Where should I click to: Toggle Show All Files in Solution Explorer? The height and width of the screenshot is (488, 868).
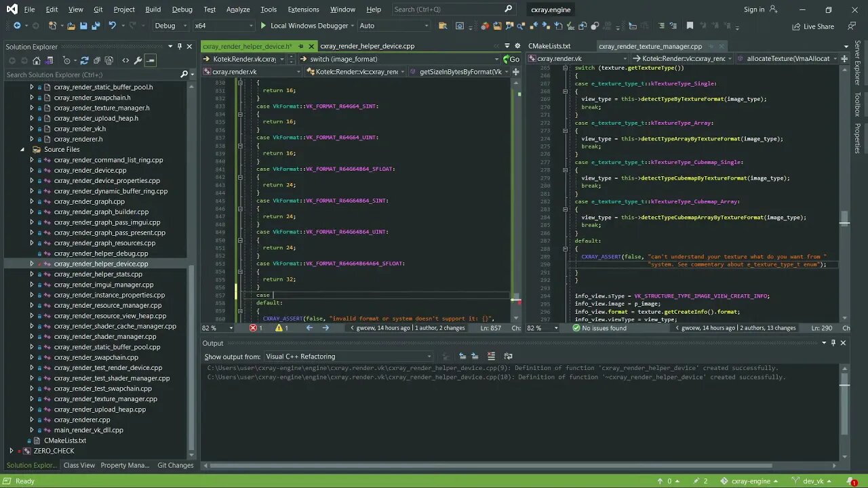coord(108,60)
